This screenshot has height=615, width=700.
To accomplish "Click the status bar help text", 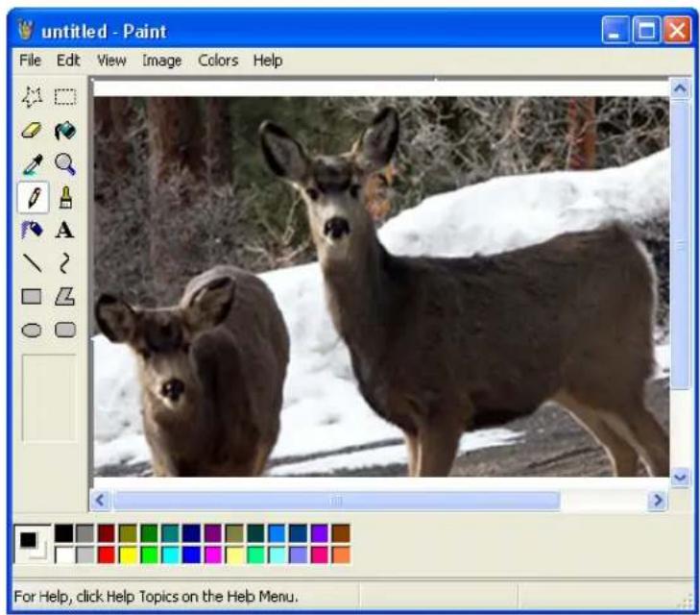I will coord(156,596).
